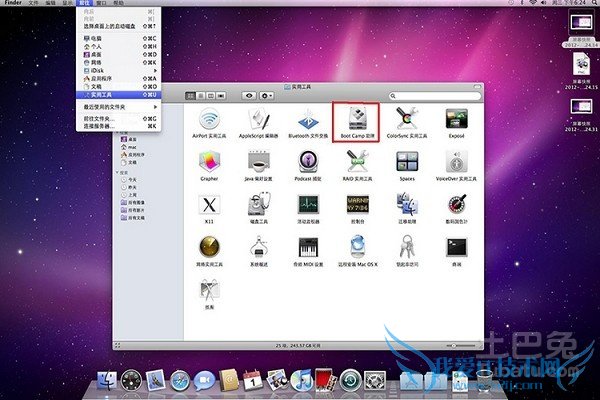Choose highlighted 实用工具 (Utilities) menu item

(119, 95)
